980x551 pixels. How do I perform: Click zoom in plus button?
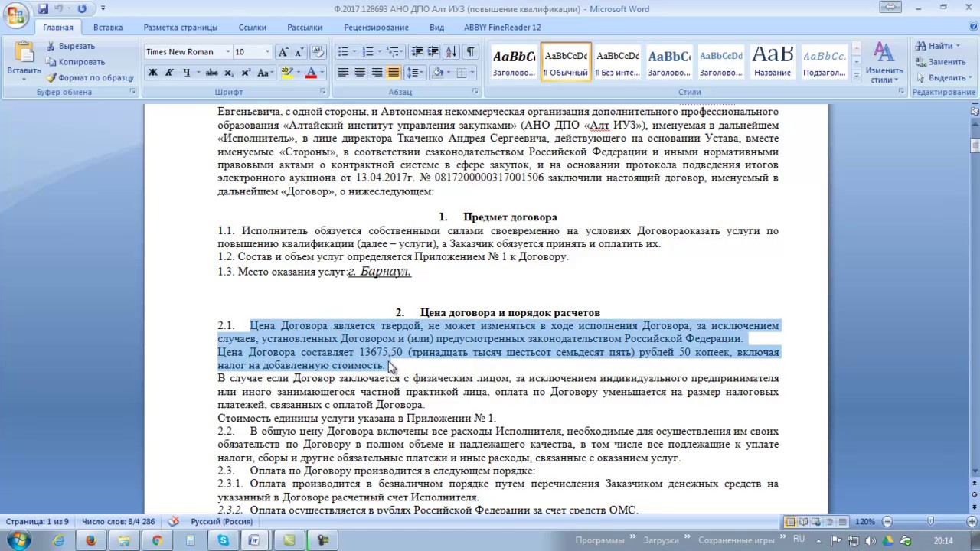coord(973,521)
